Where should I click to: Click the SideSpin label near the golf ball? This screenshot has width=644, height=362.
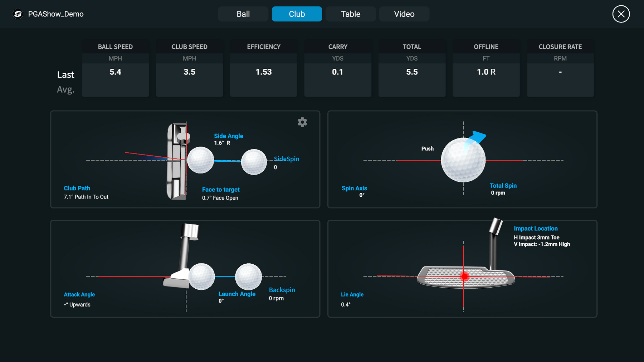click(286, 159)
